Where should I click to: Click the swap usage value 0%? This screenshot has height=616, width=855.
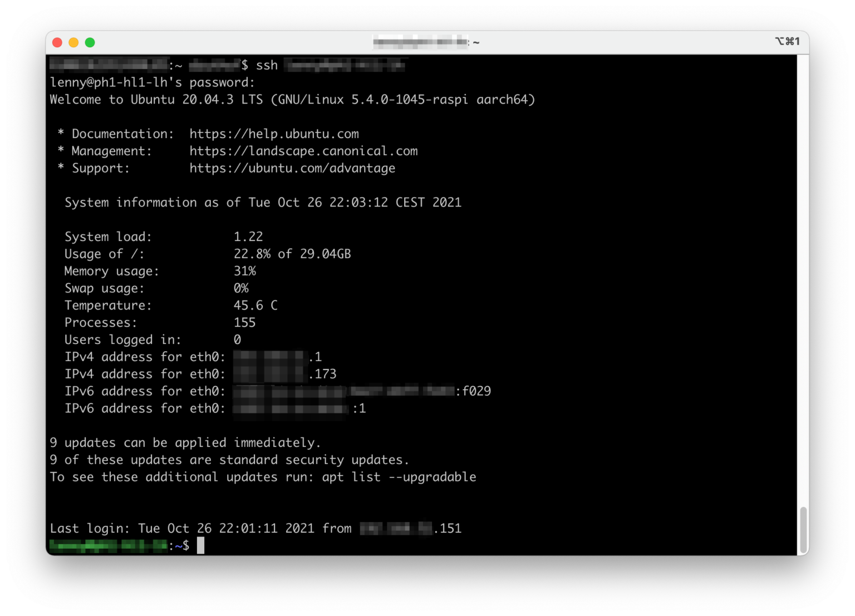[241, 288]
